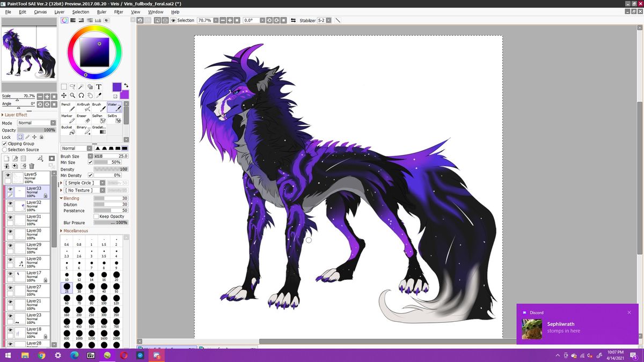Open the brush blend mode Normal dropdown
The image size is (644, 362).
[x=77, y=149]
